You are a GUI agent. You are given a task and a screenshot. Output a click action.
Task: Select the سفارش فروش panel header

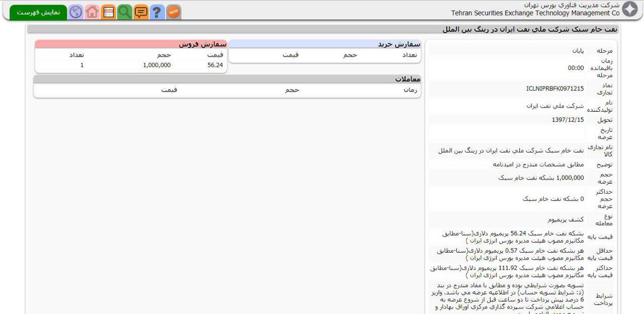tap(131, 44)
